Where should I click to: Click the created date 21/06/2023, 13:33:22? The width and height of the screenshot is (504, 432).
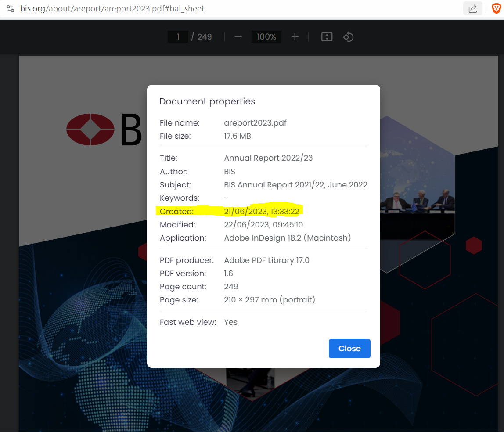pos(262,212)
